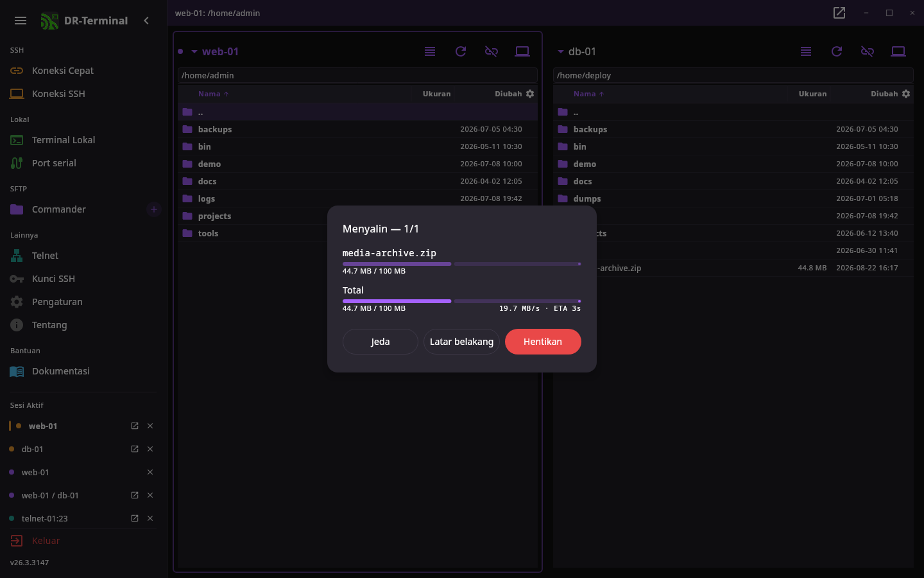The height and width of the screenshot is (578, 924).
Task: Go to parent directory in web-01 pane
Action: (x=357, y=112)
